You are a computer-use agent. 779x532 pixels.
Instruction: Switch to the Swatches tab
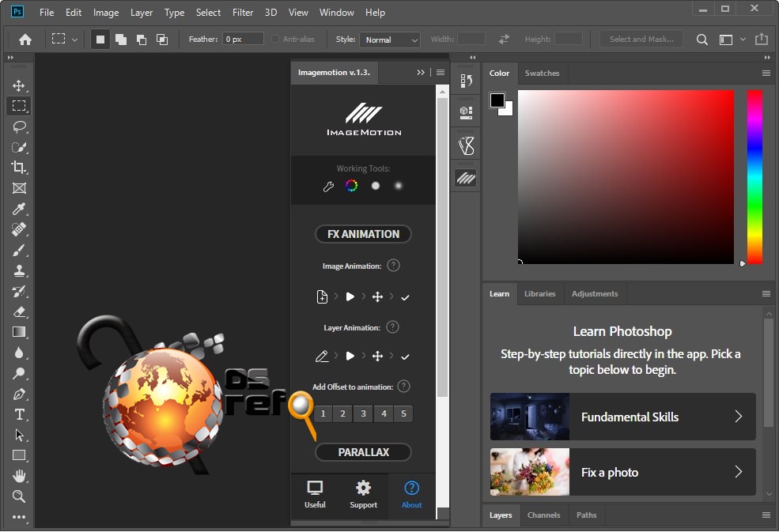pyautogui.click(x=542, y=73)
